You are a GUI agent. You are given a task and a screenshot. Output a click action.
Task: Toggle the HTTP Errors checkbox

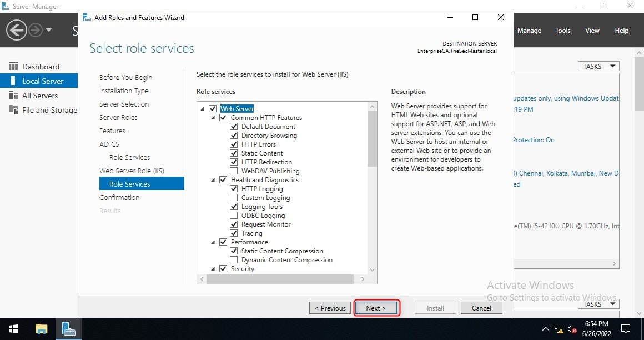point(234,144)
